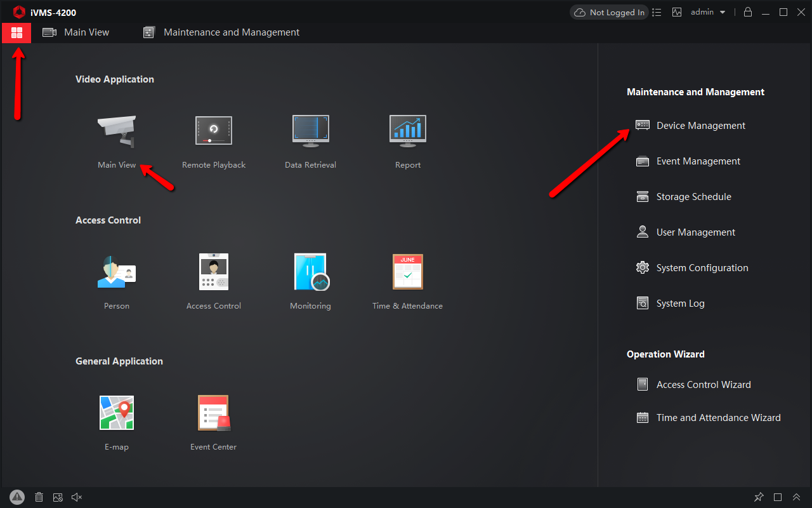
Task: Open the Access Control module icon
Action: tap(214, 272)
